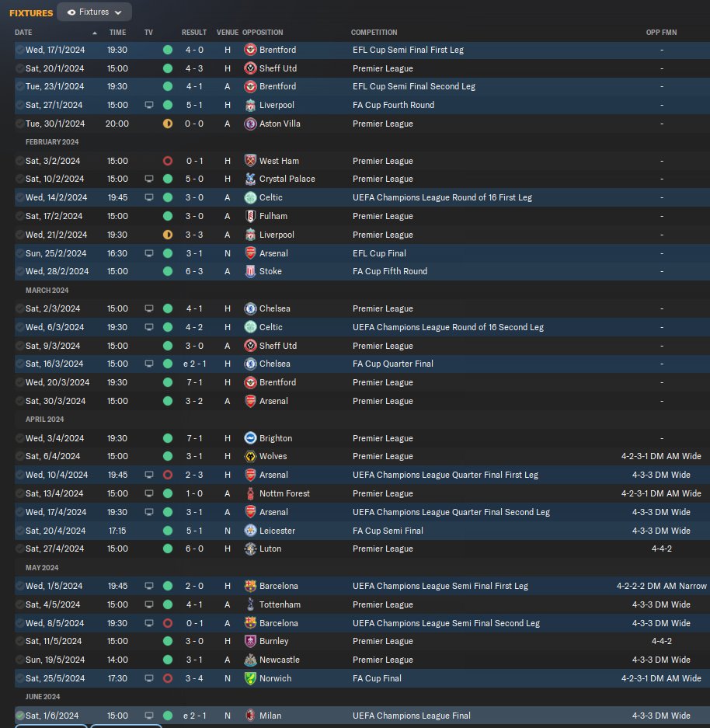Screen dimensions: 710x728
Task: Click Chelsea badge on 2/3/2024 fixture
Action: tap(250, 308)
